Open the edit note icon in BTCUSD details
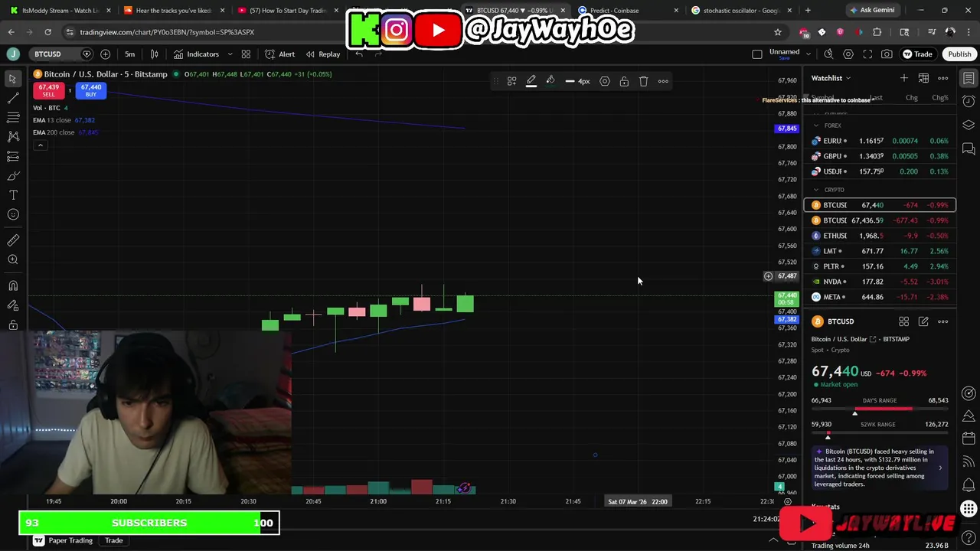980x551 pixels. click(x=923, y=321)
